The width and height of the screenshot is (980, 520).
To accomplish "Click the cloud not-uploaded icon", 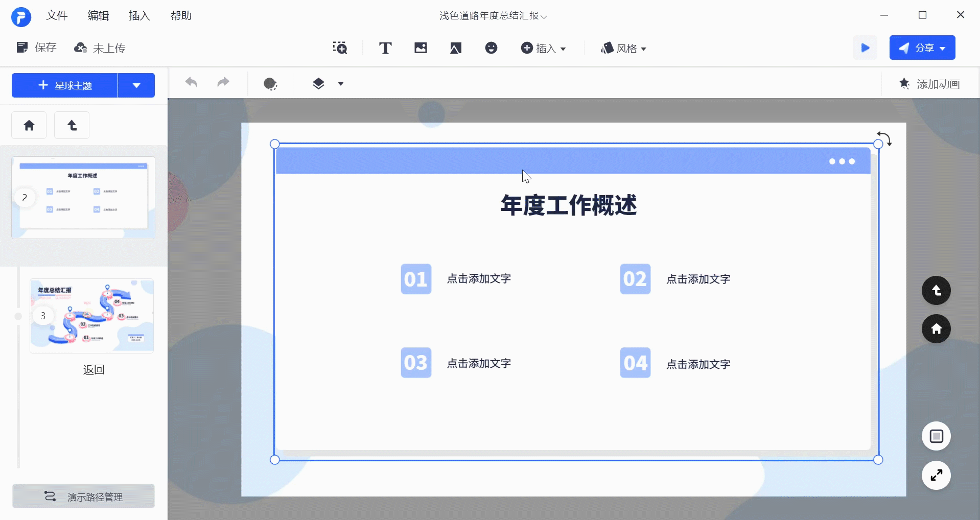I will point(80,48).
